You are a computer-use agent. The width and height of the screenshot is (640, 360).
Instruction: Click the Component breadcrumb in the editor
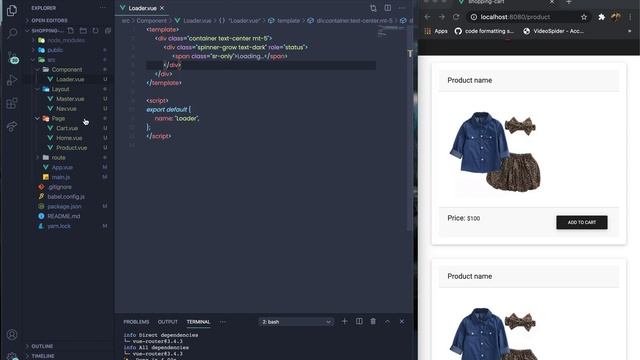(x=151, y=21)
